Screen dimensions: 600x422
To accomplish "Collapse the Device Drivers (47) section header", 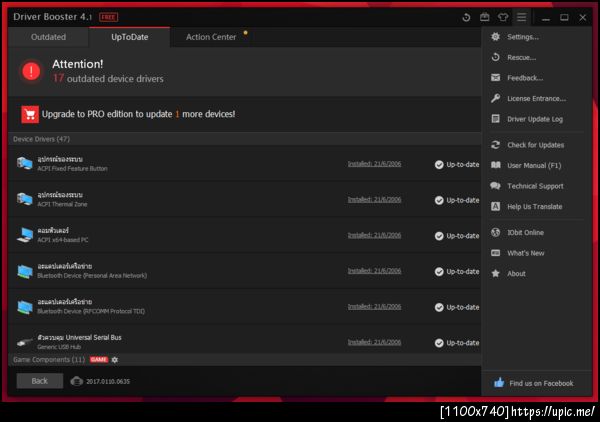I will 245,139.
